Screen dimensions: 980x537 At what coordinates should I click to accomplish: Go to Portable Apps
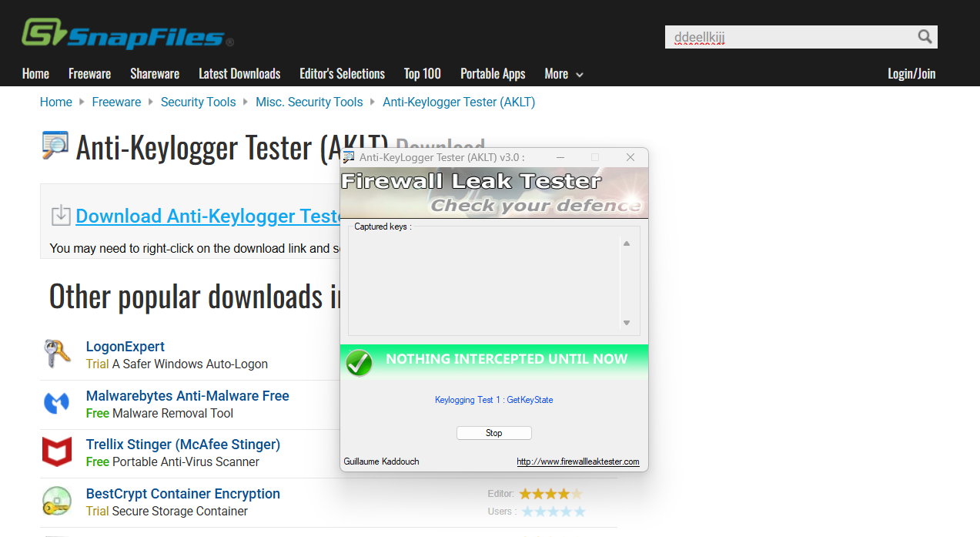pos(493,74)
